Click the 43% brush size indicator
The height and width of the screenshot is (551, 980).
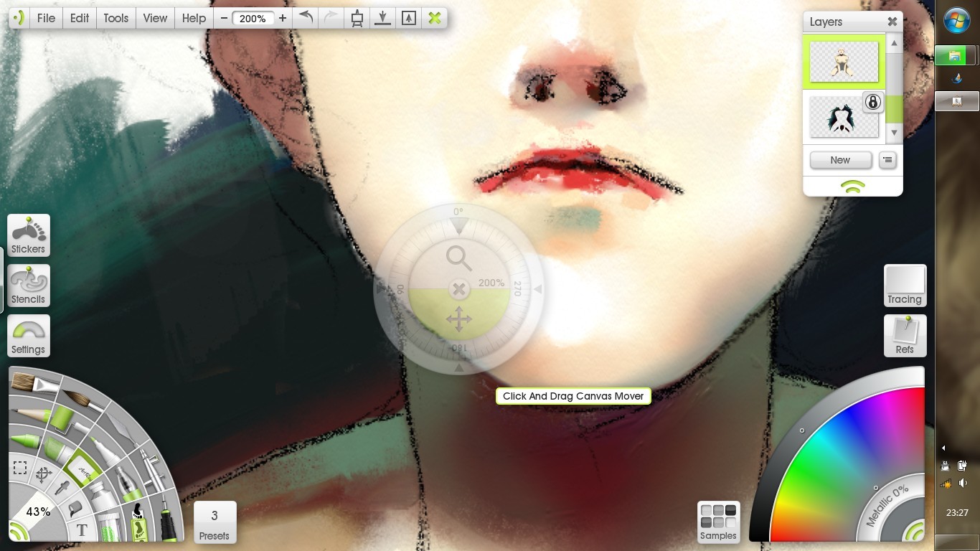(x=37, y=512)
